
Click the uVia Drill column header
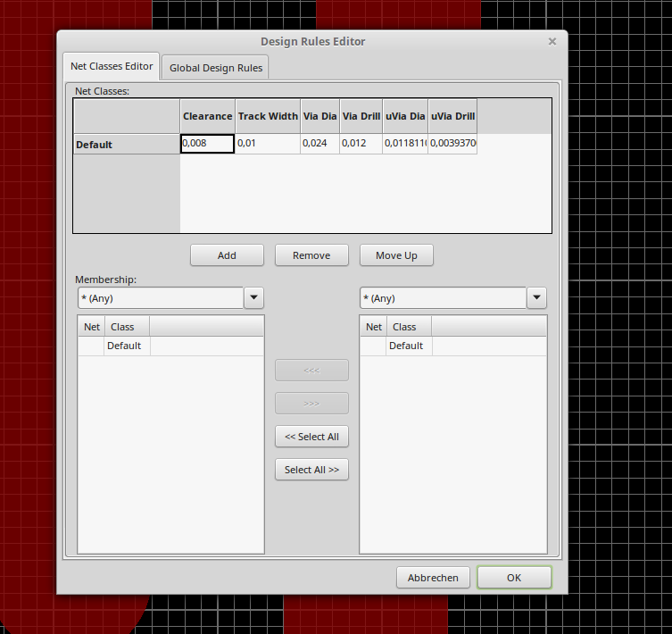pyautogui.click(x=452, y=116)
